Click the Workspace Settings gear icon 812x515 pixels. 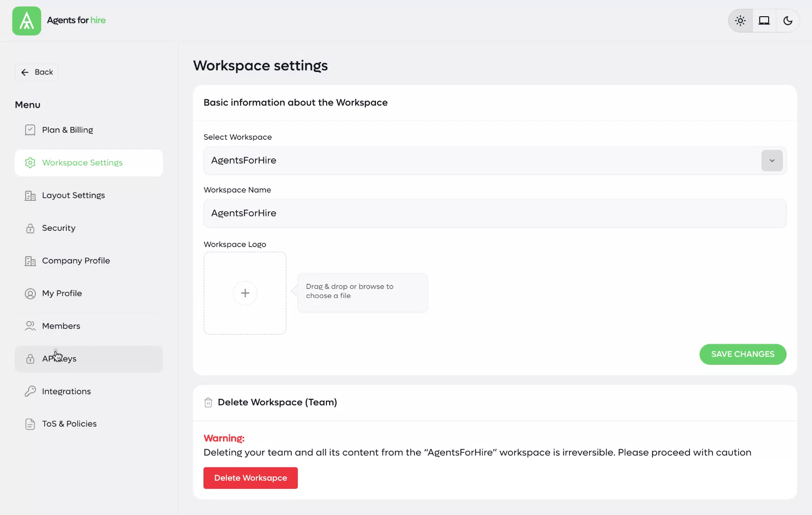pos(30,163)
